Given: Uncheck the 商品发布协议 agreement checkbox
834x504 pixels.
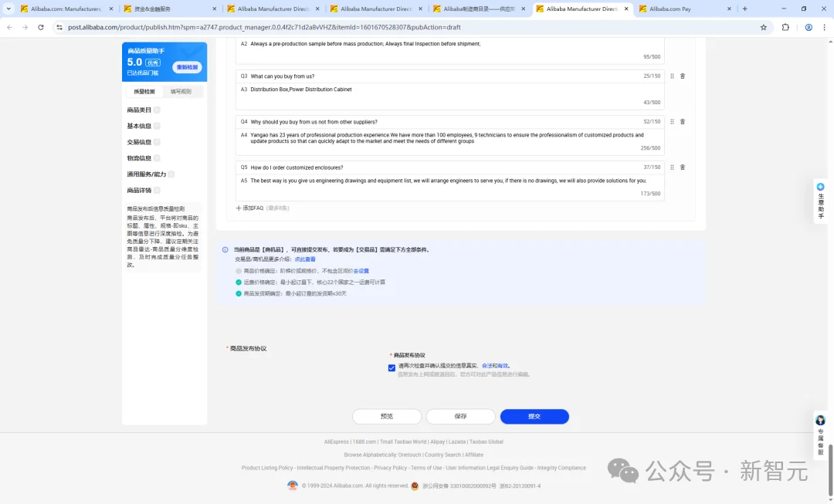Looking at the screenshot, I should click(392, 368).
